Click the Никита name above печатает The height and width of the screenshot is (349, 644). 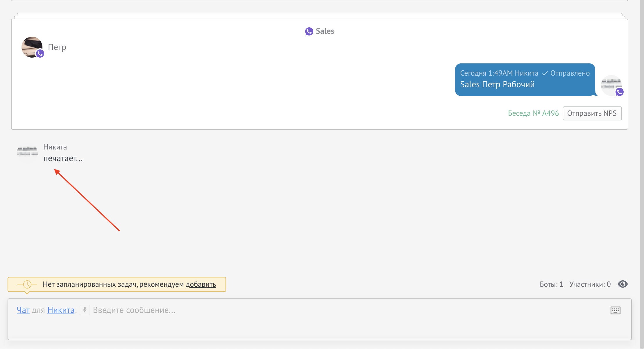pos(55,147)
